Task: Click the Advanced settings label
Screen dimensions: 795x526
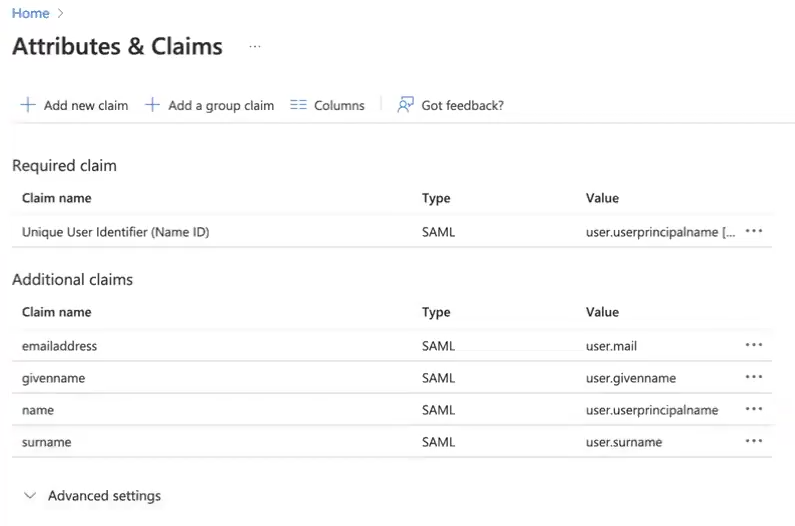Action: tap(104, 496)
